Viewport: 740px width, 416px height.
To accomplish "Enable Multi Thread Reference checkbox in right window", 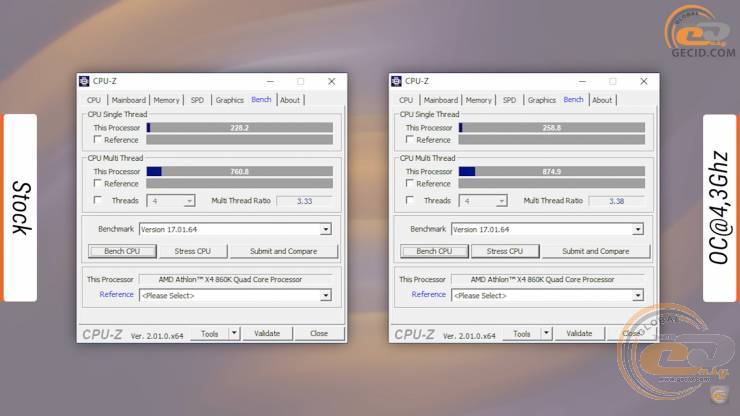I will click(x=410, y=183).
